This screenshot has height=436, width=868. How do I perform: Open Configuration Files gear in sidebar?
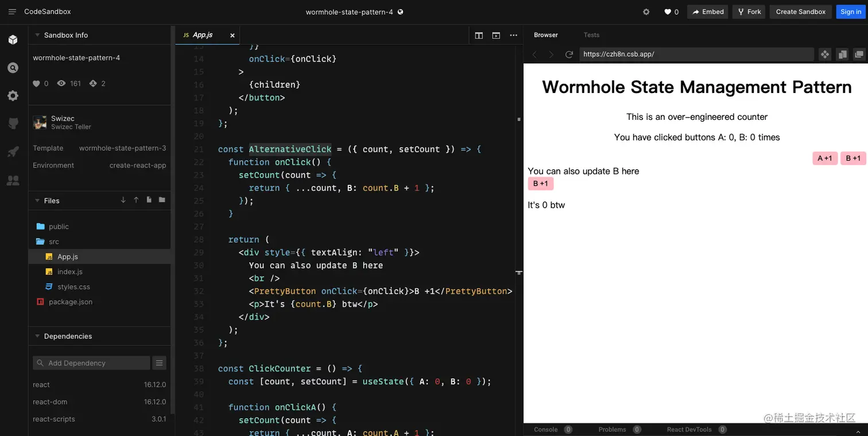[x=13, y=96]
